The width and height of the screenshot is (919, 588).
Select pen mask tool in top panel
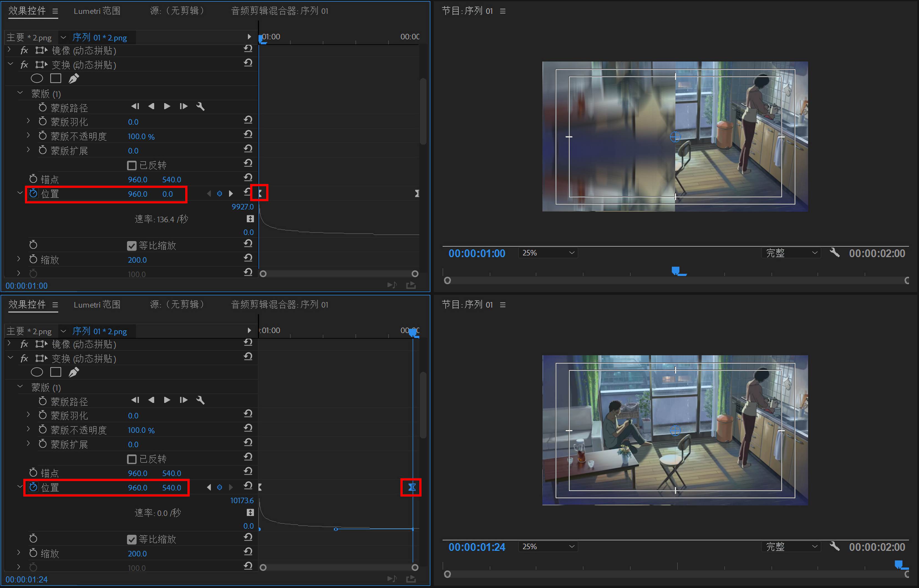73,78
